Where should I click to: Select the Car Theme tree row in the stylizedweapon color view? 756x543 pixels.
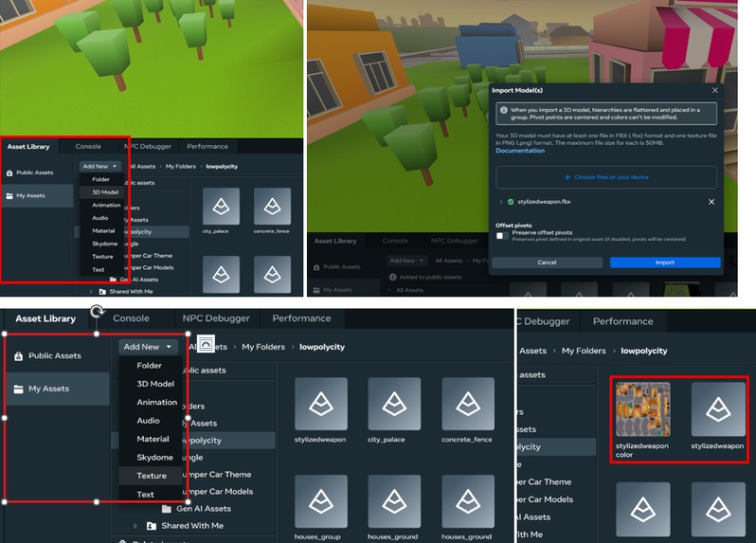pos(556,481)
